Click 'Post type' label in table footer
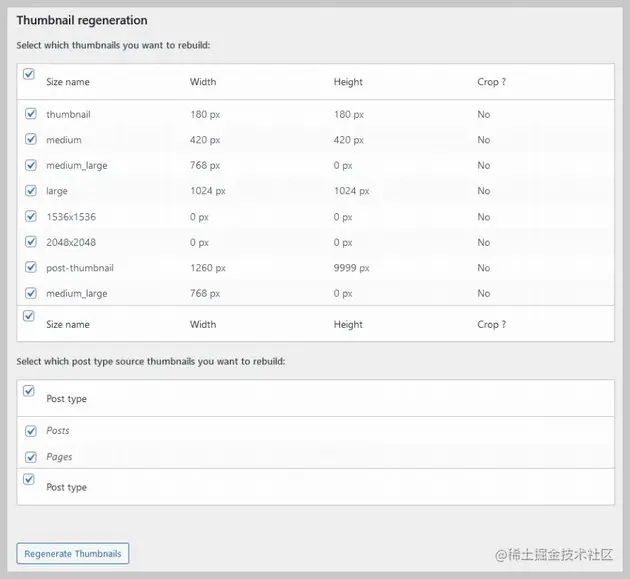 click(x=66, y=487)
